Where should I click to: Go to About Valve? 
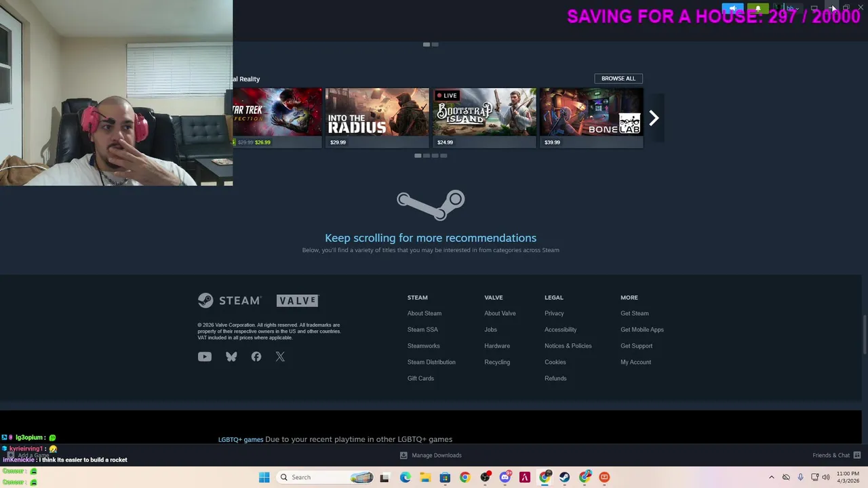click(500, 313)
